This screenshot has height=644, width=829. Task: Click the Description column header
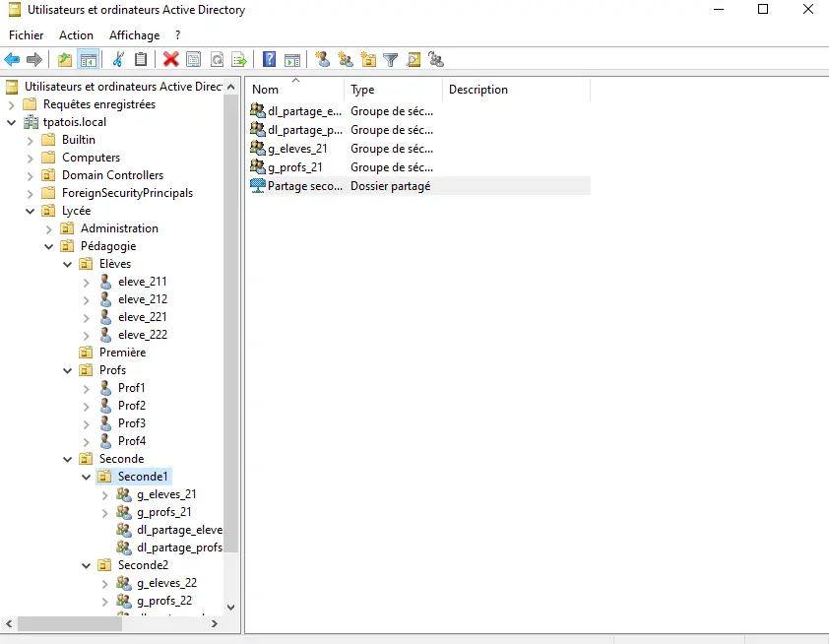(x=516, y=90)
